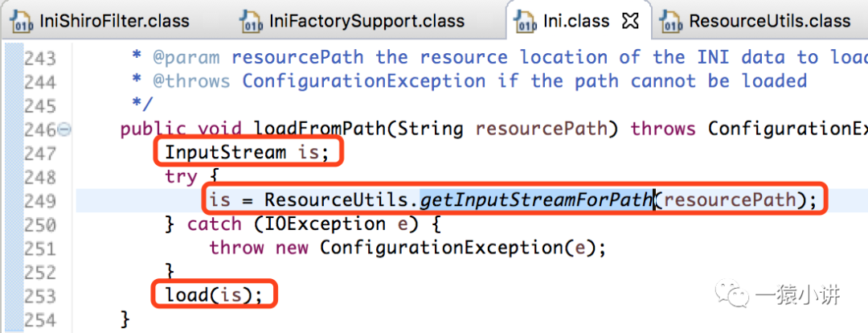Viewport: 868px width, 333px height.
Task: Place cursor on the load(is) statement
Action: pyautogui.click(x=214, y=294)
